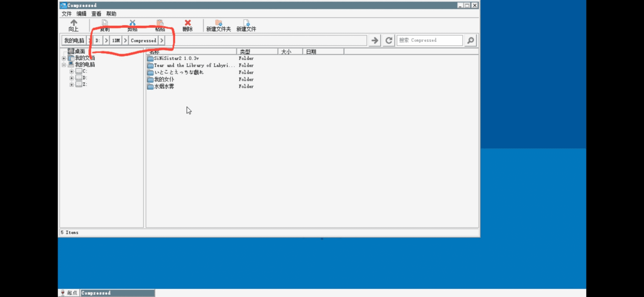Viewport: 644px width, 297px height.
Task: Click the Cut (剪贴) scissors icon
Action: point(132,23)
